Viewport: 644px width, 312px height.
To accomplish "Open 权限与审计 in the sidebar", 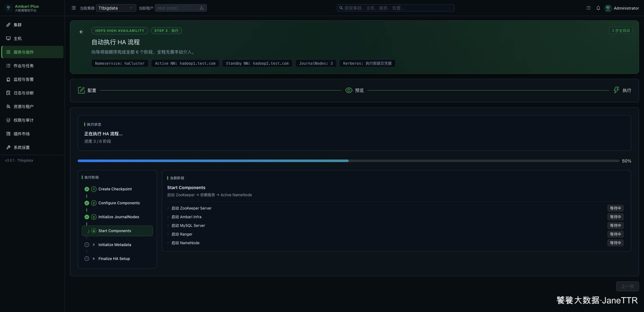I will coord(32,120).
